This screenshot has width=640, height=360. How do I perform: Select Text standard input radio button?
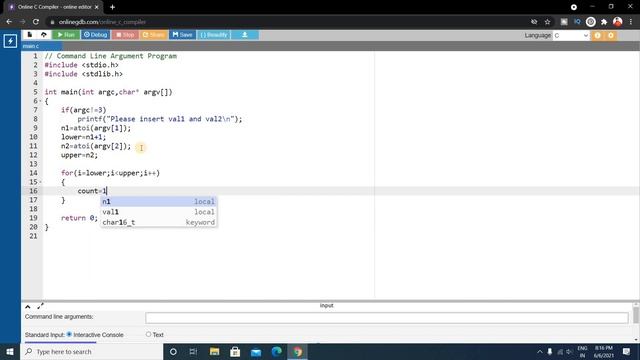tap(148, 334)
